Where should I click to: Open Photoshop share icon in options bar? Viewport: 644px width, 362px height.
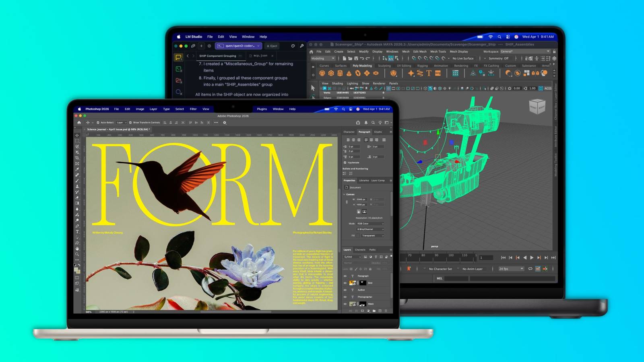click(x=358, y=123)
